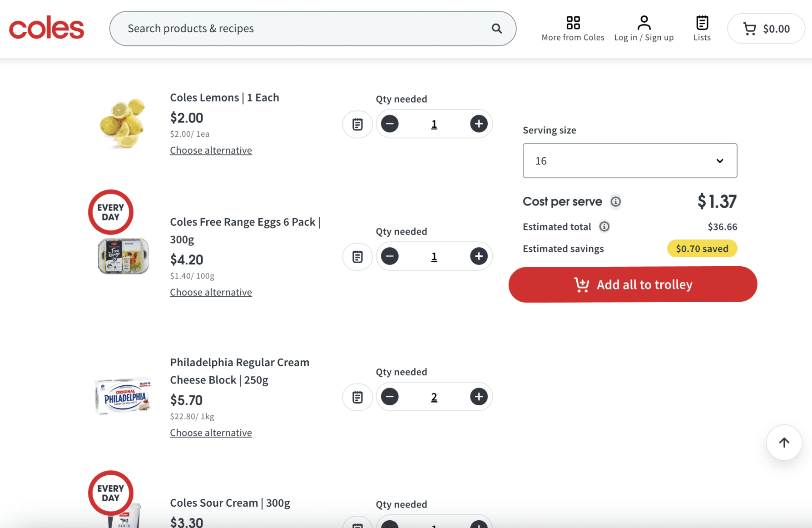The height and width of the screenshot is (528, 812).
Task: Increase quantity of Coles Lemons
Action: pos(479,124)
